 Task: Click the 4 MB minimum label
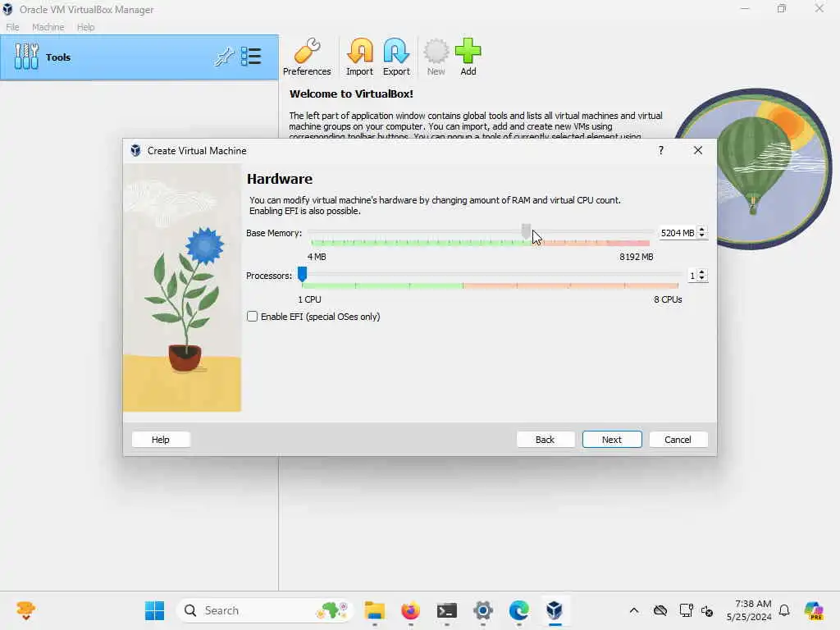(x=317, y=257)
